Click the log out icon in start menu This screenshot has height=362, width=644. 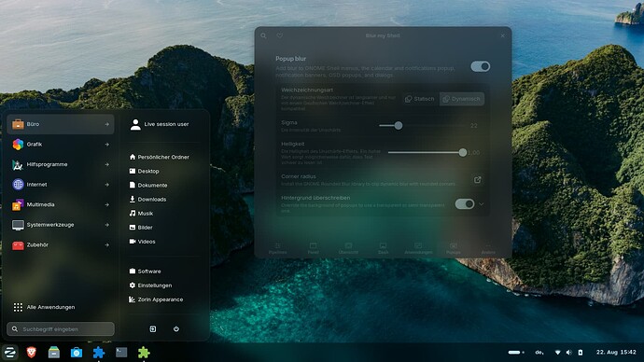click(153, 328)
